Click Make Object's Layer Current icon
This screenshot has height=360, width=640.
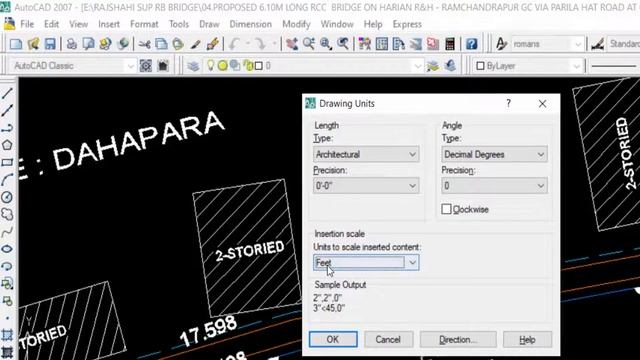point(433,66)
